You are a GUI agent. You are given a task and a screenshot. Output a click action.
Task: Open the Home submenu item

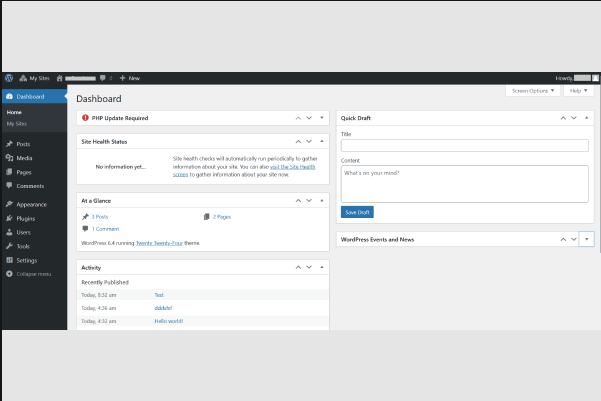coord(14,112)
